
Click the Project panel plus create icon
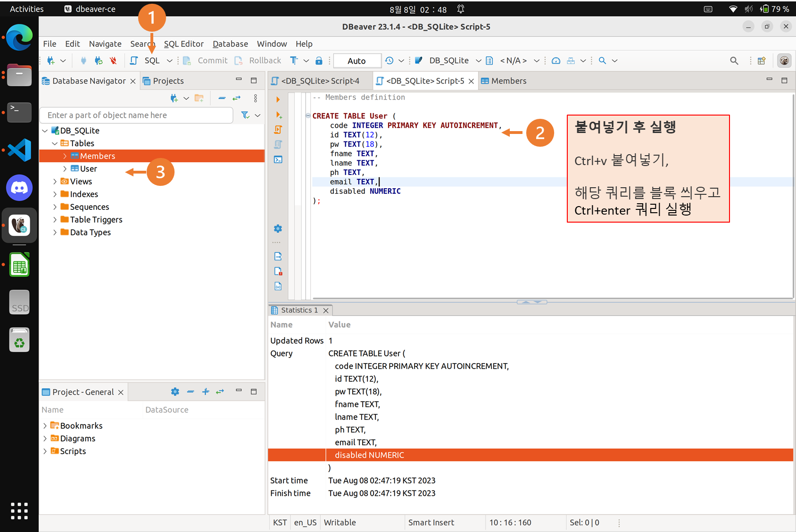pos(206,391)
